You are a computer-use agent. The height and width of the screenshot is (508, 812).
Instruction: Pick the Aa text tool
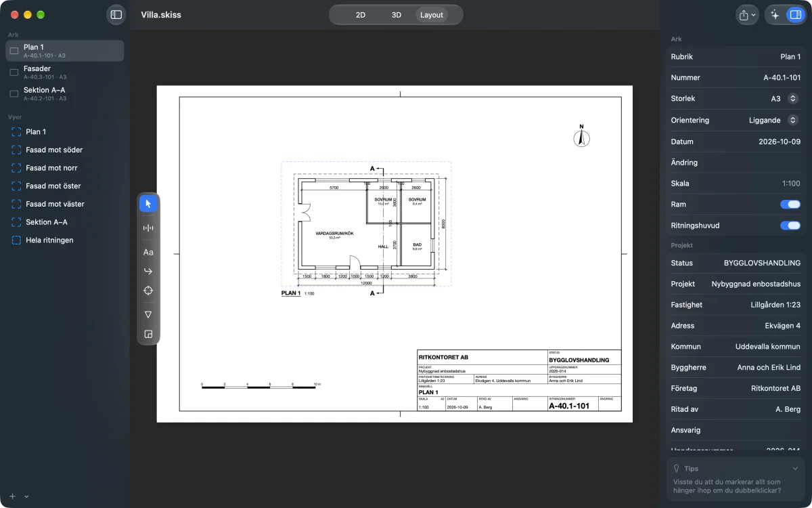(148, 252)
